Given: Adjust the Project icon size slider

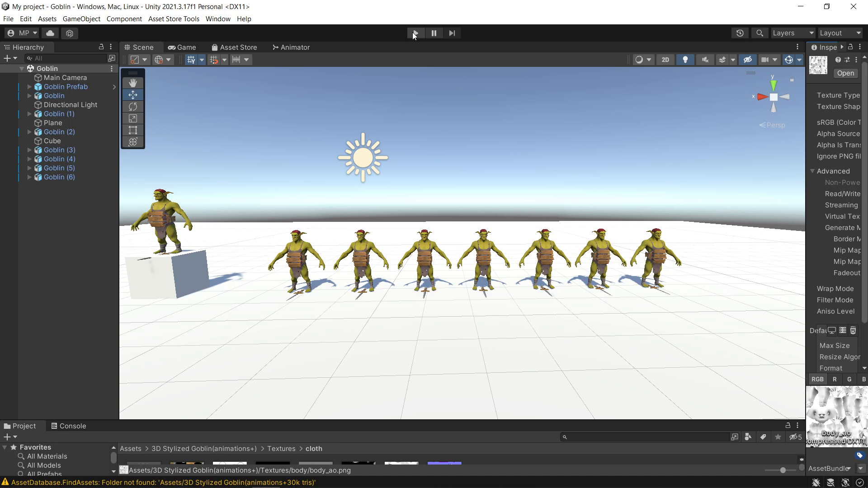Looking at the screenshot, I should click(783, 470).
